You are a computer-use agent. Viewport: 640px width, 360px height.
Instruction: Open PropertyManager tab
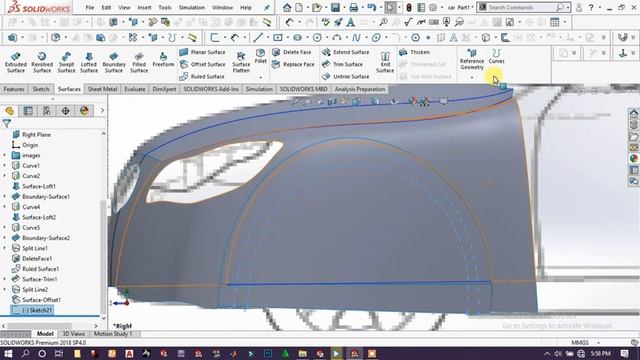[28, 111]
